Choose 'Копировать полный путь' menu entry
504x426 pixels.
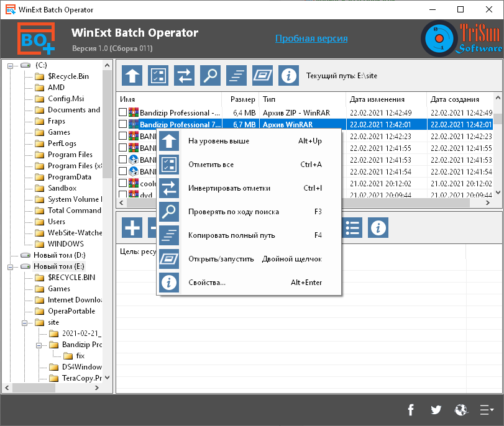click(x=231, y=235)
